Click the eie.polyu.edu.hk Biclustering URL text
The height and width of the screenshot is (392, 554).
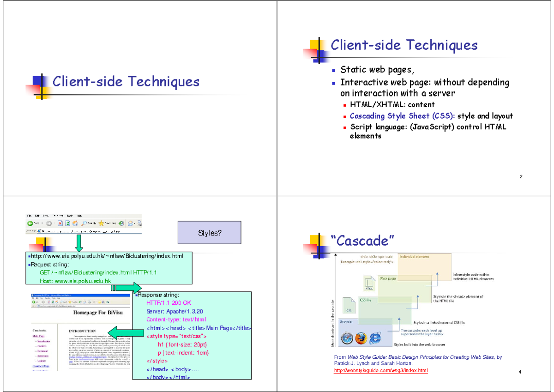pos(107,256)
